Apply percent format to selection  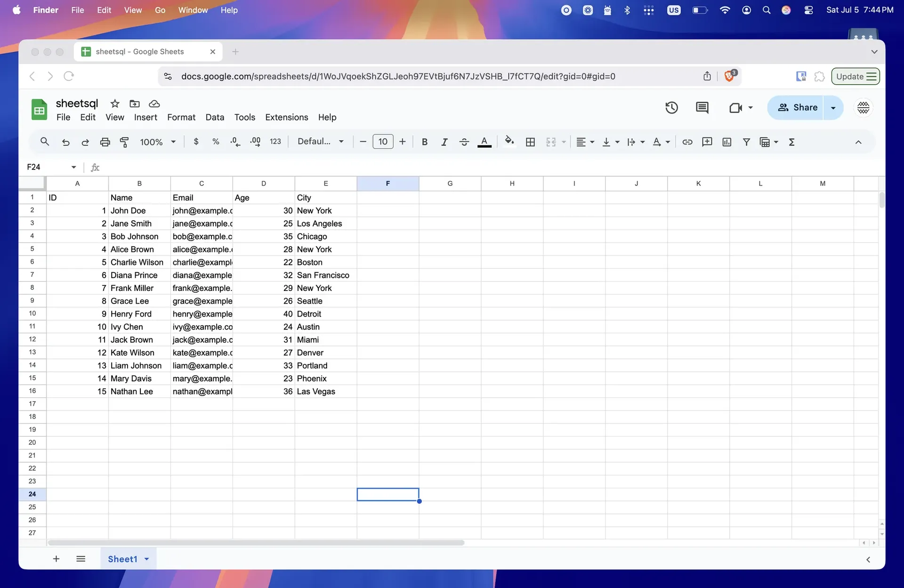click(216, 142)
